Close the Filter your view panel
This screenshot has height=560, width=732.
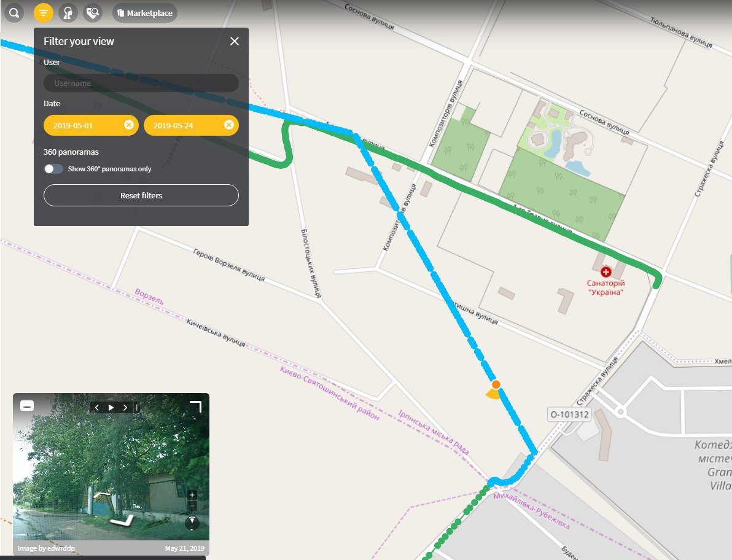(x=235, y=41)
